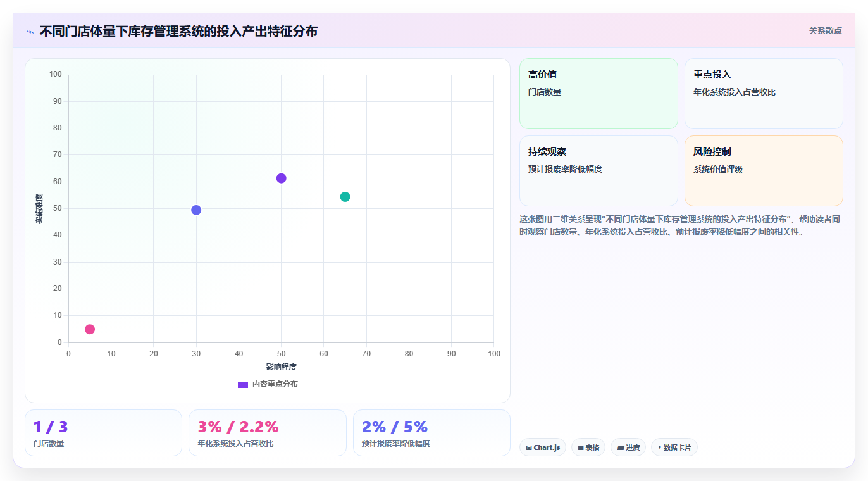Click the 关系散点 label in the header
The image size is (868, 481).
point(825,30)
